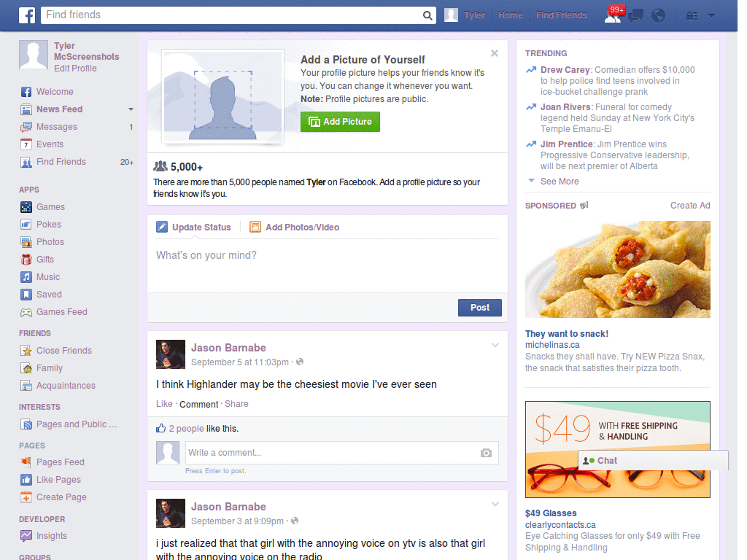Screen dimensions: 747x560
Task: Go to Home in top bar
Action: click(x=510, y=15)
